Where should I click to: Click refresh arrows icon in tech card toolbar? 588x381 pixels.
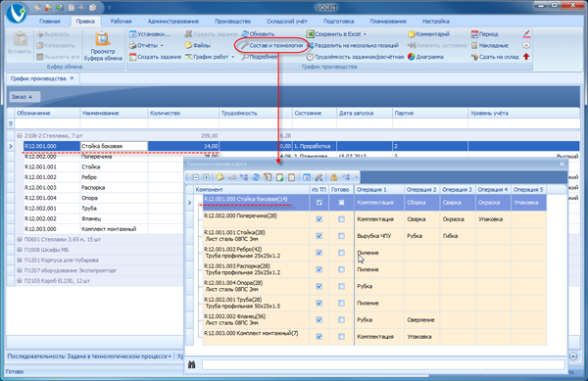(256, 177)
